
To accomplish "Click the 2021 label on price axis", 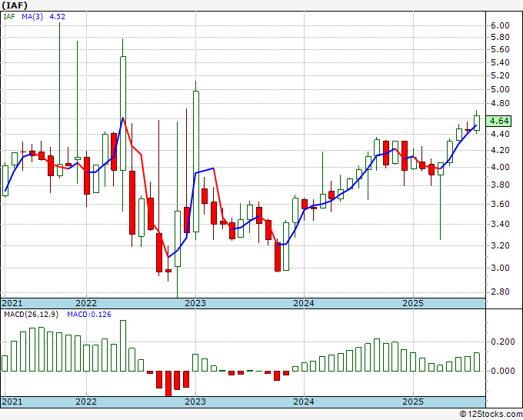I will pyautogui.click(x=12, y=303).
